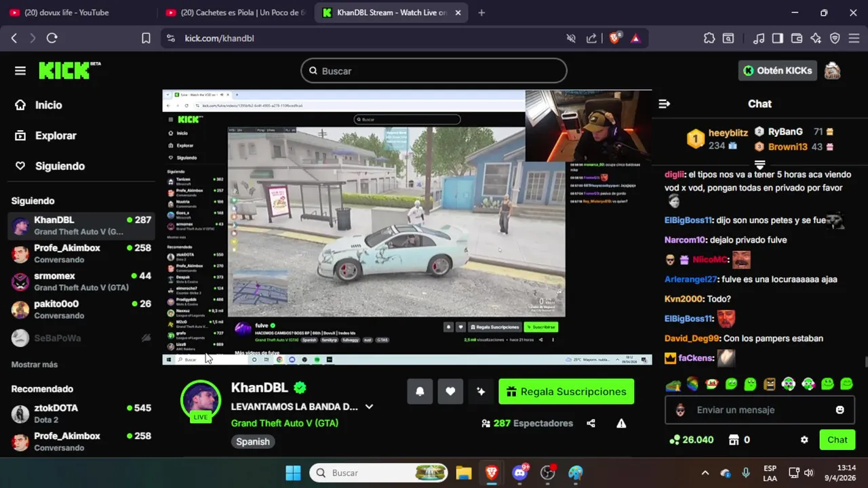Click the channel points 26.040 balance

[x=692, y=440]
